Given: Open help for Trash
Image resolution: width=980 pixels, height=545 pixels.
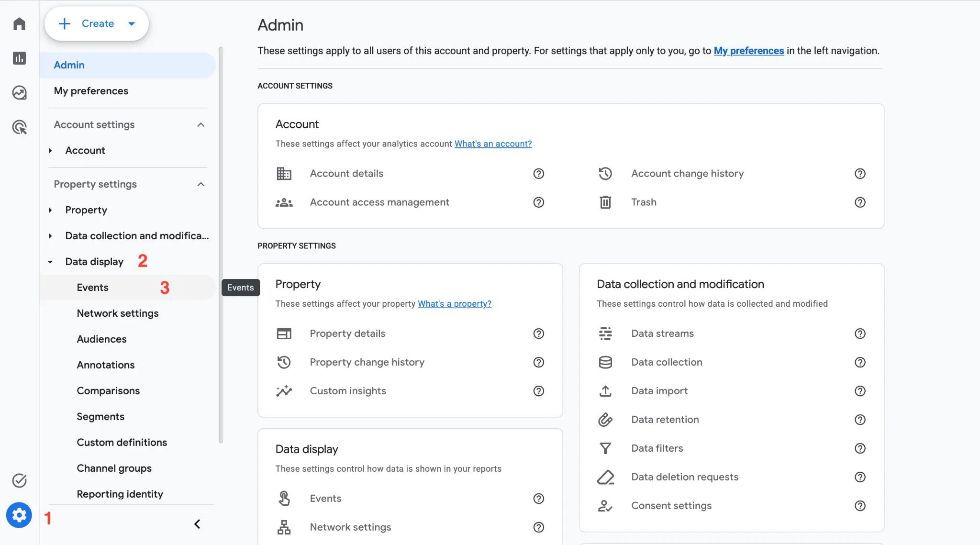Looking at the screenshot, I should 860,202.
